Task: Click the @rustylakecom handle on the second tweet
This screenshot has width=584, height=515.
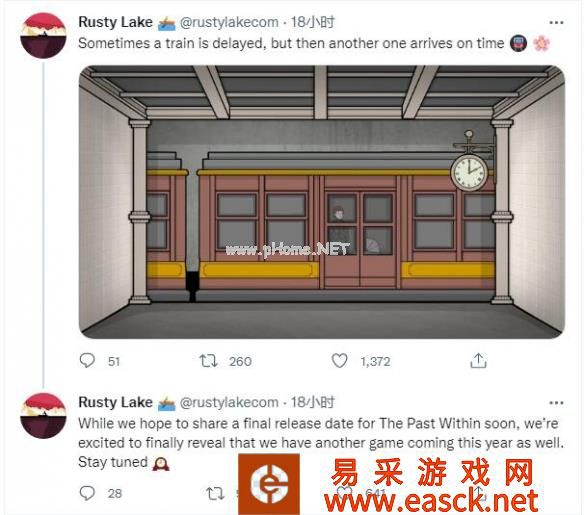Action: 229,402
